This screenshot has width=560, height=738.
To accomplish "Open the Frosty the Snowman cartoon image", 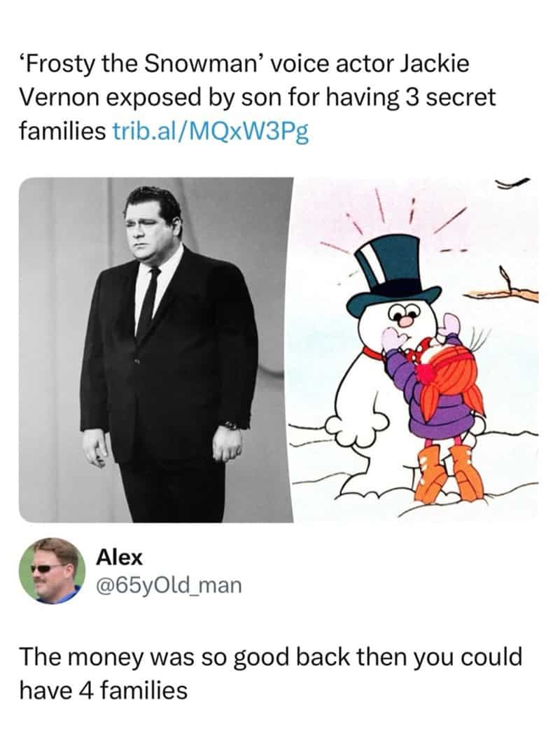I will pyautogui.click(x=416, y=349).
